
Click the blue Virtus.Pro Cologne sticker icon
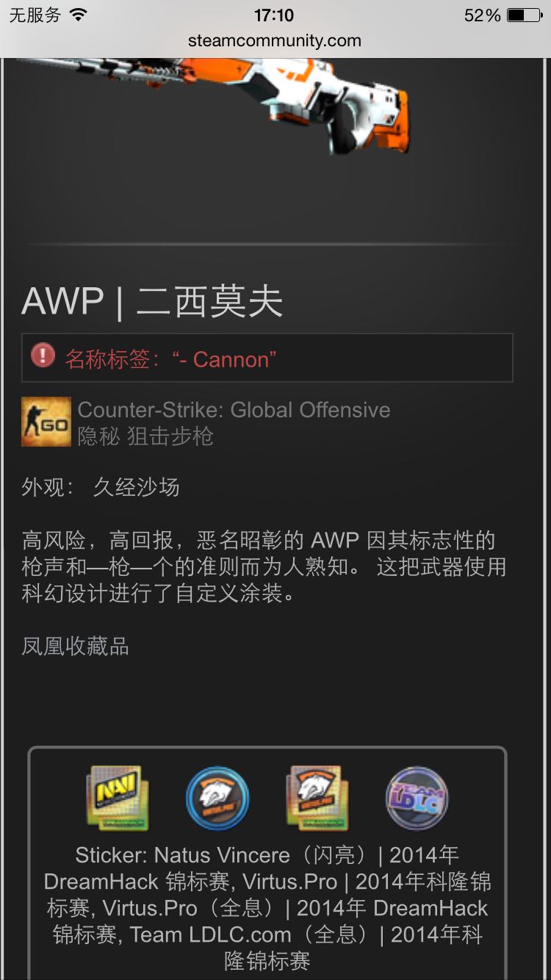(x=217, y=799)
